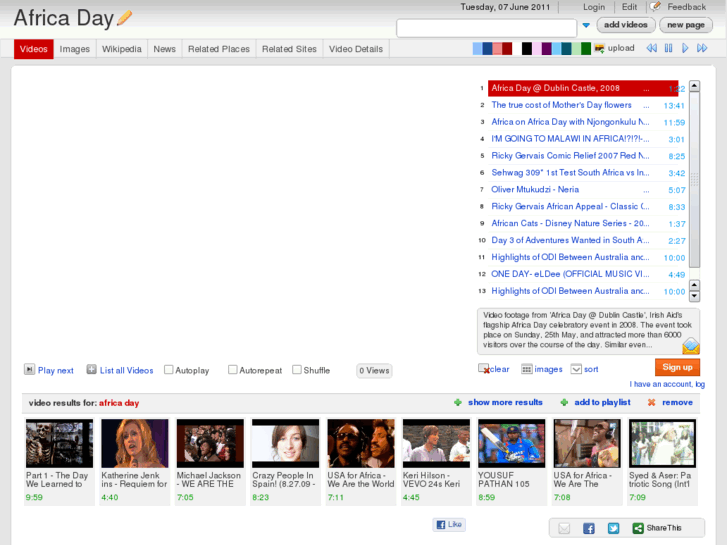Click the Facebook share icon
727x545 pixels.
(589, 528)
